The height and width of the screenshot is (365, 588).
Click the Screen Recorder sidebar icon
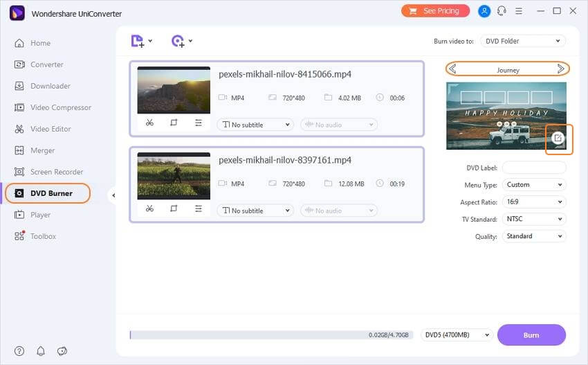pos(19,172)
